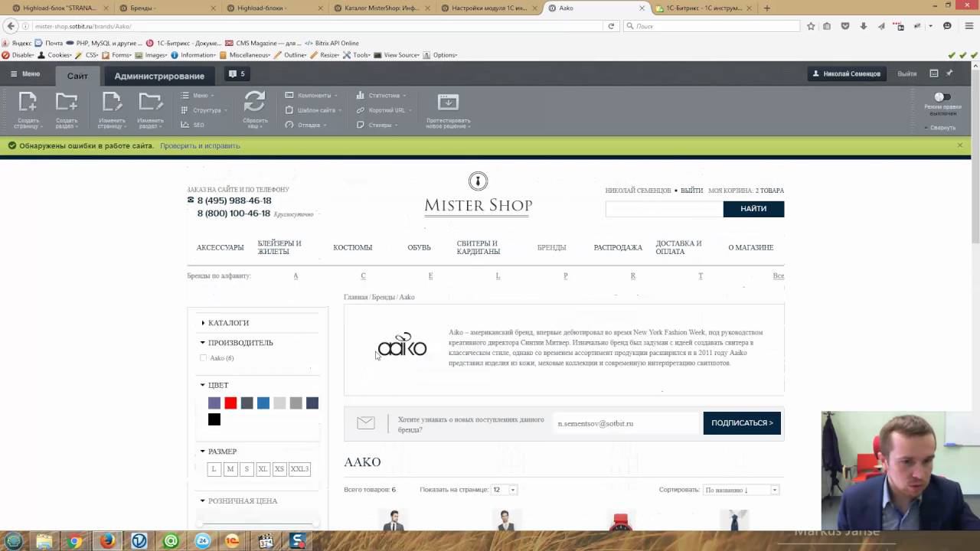
Task: Open the Распродажа menu item
Action: coord(618,248)
